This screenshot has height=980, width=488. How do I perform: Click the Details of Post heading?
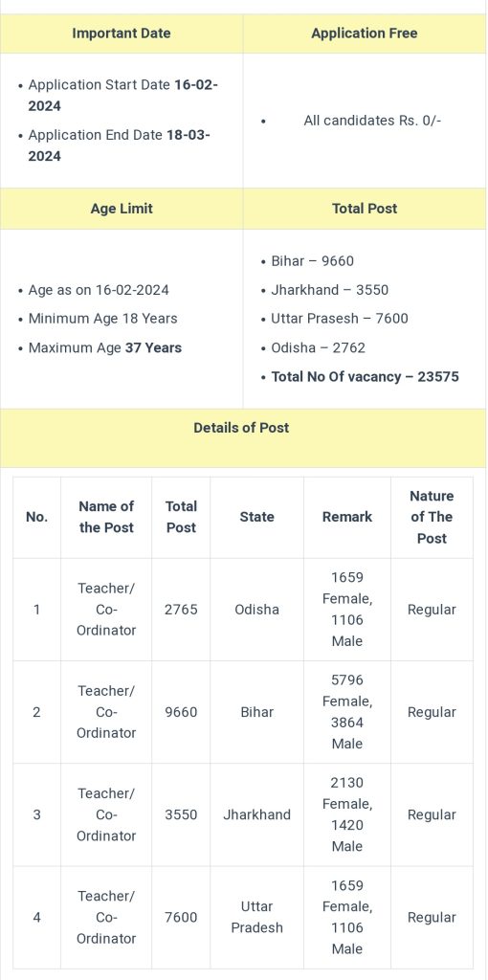241,428
